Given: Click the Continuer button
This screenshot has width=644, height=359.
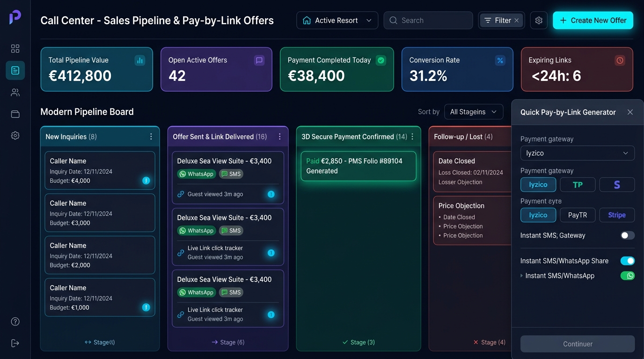Looking at the screenshot, I should click(x=578, y=344).
